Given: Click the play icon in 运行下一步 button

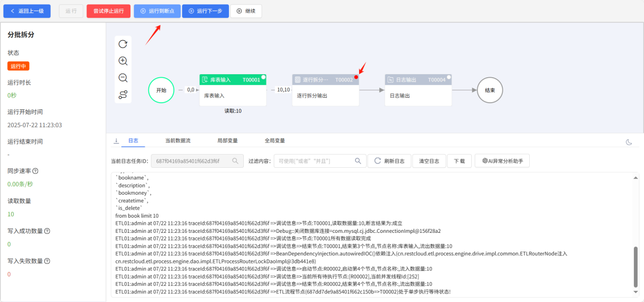Looking at the screenshot, I should [191, 11].
